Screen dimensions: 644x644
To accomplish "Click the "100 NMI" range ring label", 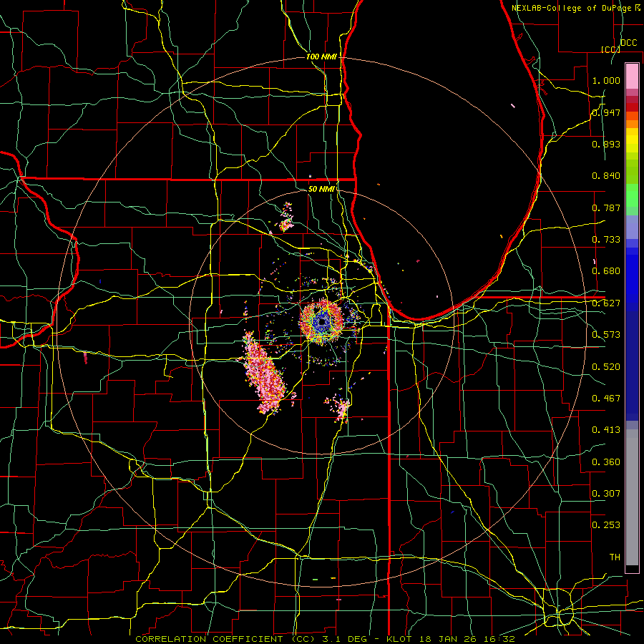I will pyautogui.click(x=321, y=57).
